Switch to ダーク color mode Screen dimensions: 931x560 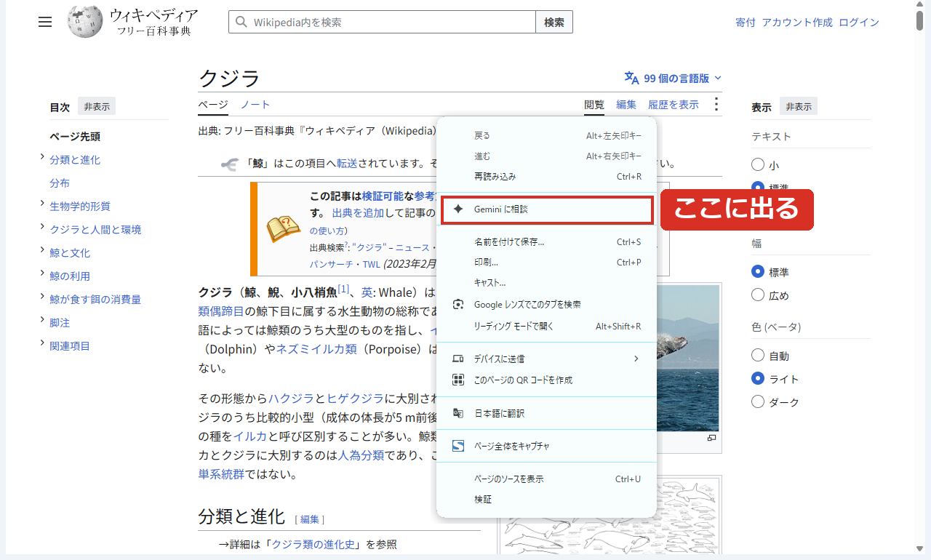coord(758,402)
